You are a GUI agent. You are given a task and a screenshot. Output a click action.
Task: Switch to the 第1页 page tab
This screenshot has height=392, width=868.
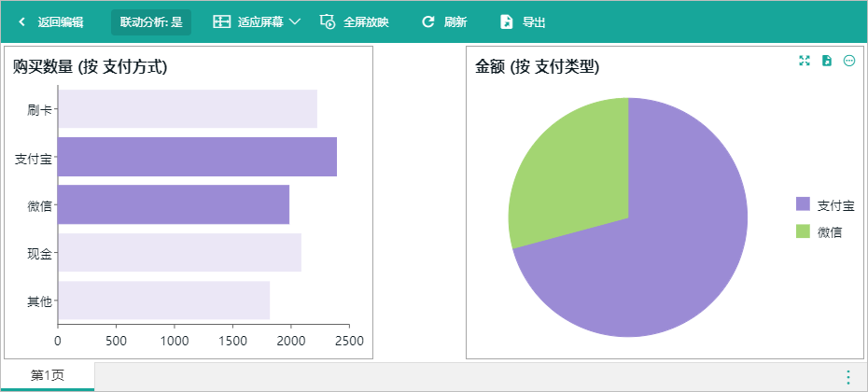click(x=48, y=376)
